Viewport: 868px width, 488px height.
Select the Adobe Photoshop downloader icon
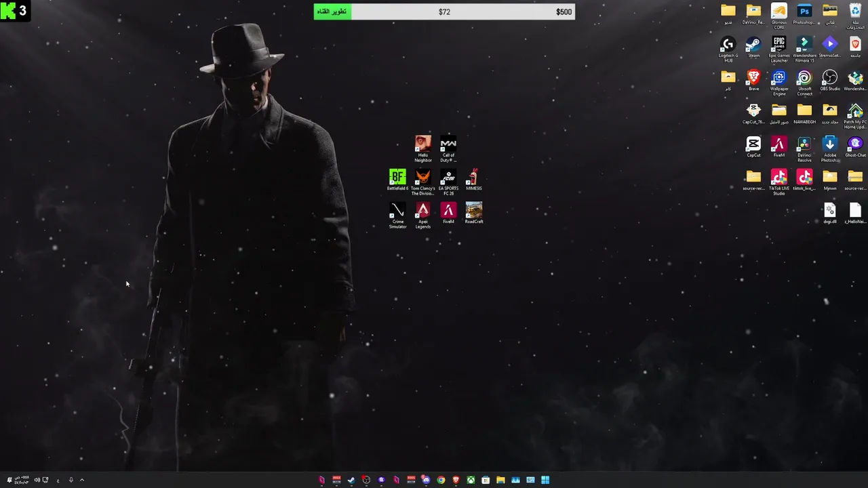(830, 149)
